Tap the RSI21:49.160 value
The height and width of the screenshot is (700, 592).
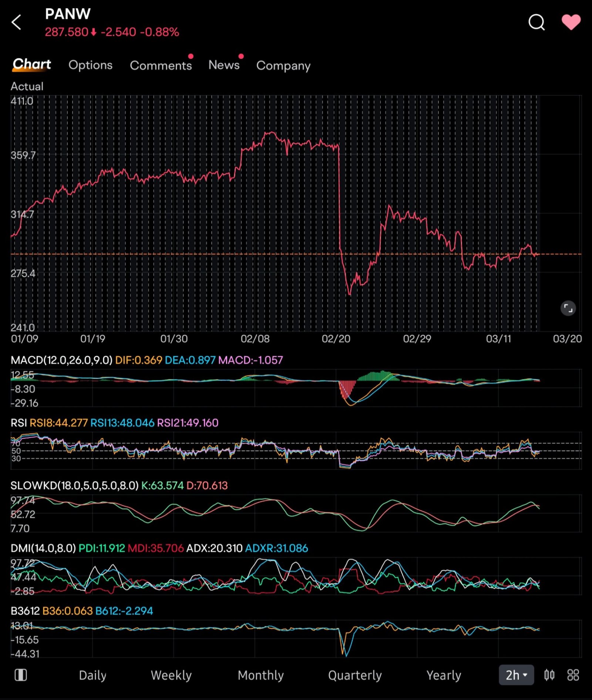click(x=188, y=423)
